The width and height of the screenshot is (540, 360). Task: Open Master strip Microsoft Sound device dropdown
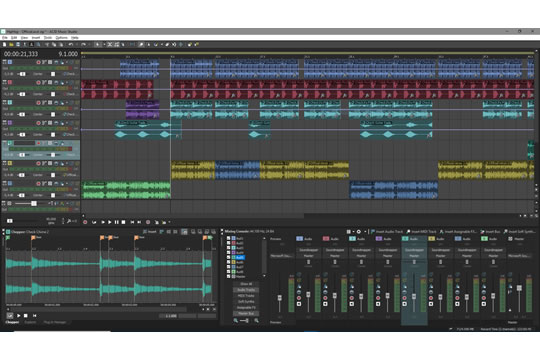point(520,256)
